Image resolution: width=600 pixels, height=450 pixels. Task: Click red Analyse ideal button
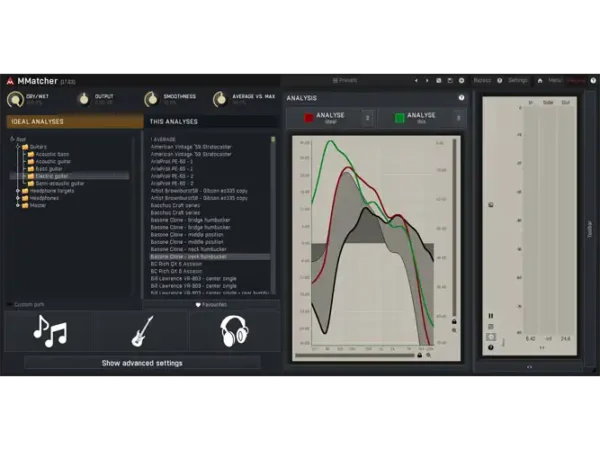pos(324,118)
